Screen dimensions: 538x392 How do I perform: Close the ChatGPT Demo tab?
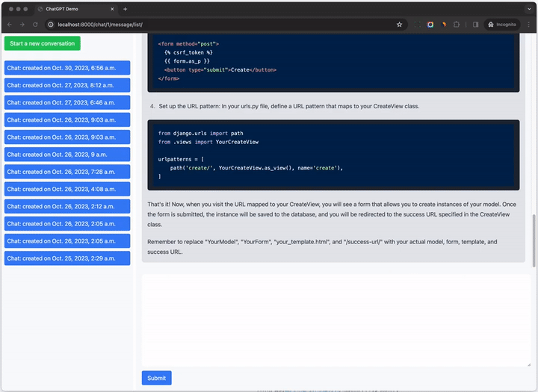point(112,9)
